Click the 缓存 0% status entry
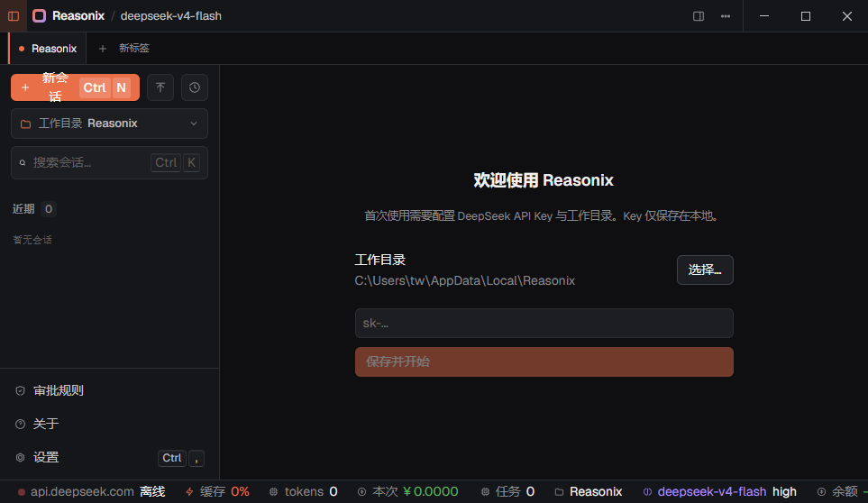The width and height of the screenshot is (868, 503). point(217,491)
